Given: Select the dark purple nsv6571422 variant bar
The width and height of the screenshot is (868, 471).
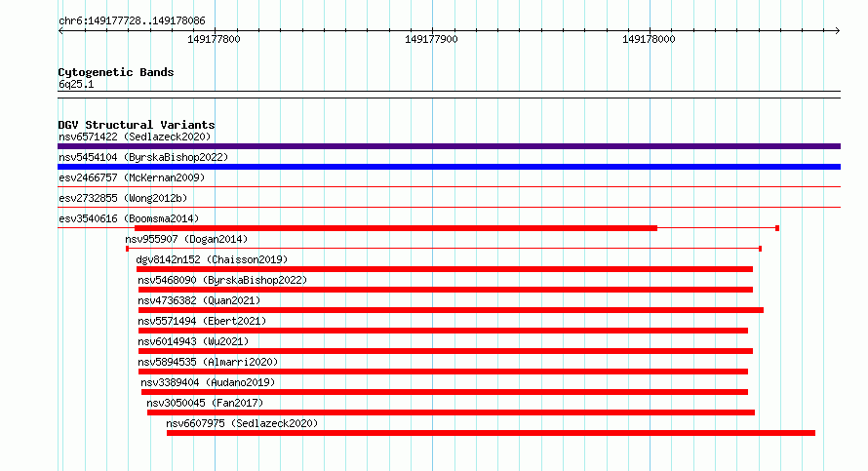Looking at the screenshot, I should pos(449,146).
